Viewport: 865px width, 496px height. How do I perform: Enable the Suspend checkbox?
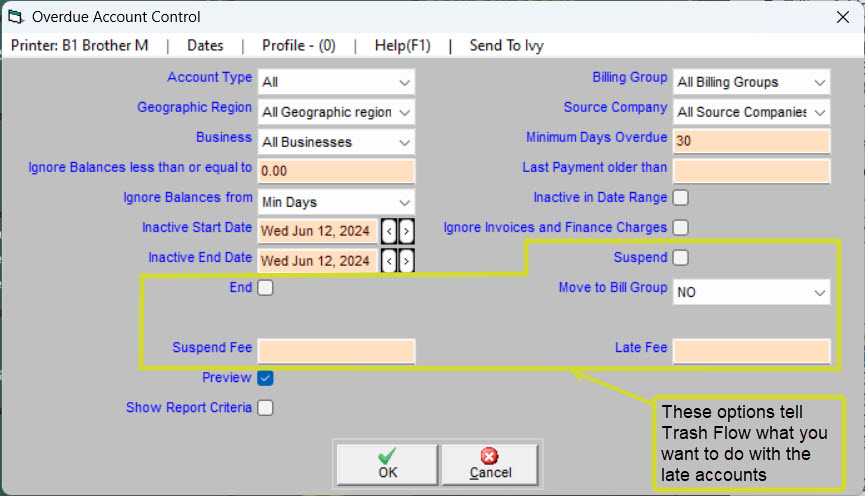(x=681, y=258)
